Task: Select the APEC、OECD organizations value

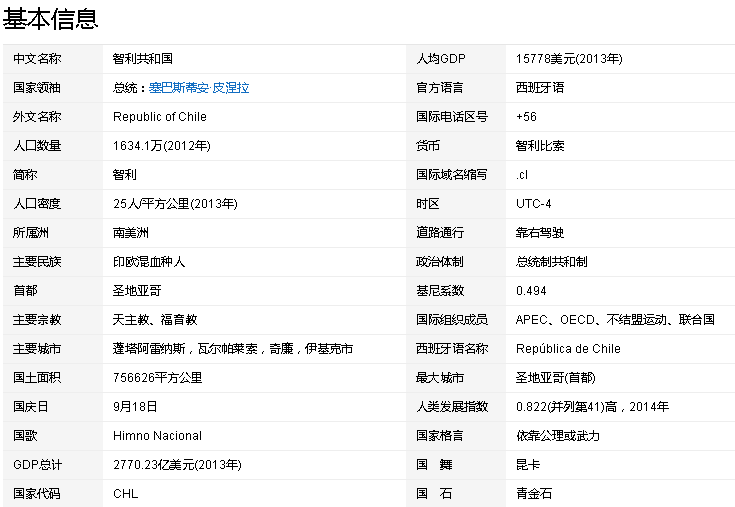Action: pyautogui.click(x=615, y=320)
